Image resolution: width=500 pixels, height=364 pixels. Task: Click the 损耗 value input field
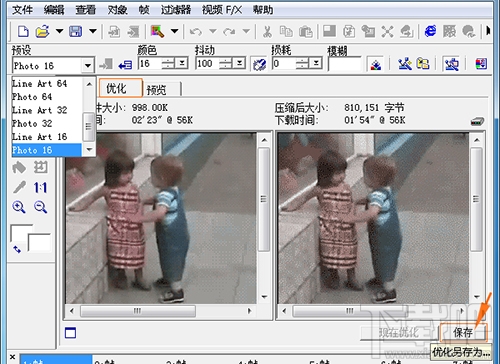coord(284,63)
